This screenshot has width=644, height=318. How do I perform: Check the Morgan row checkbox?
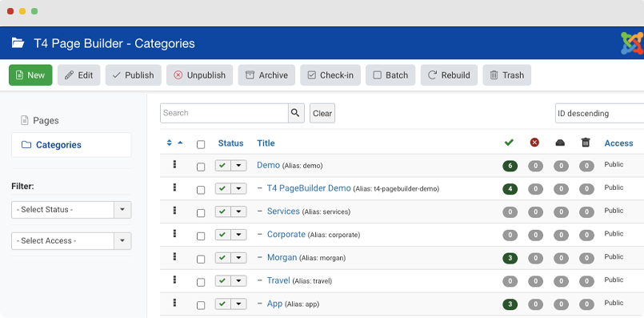click(x=201, y=260)
